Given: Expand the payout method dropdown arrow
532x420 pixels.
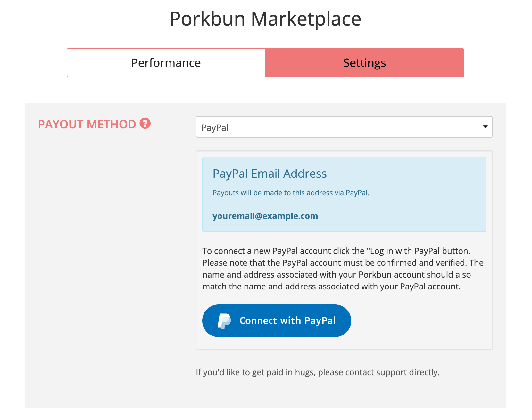Looking at the screenshot, I should coord(485,127).
